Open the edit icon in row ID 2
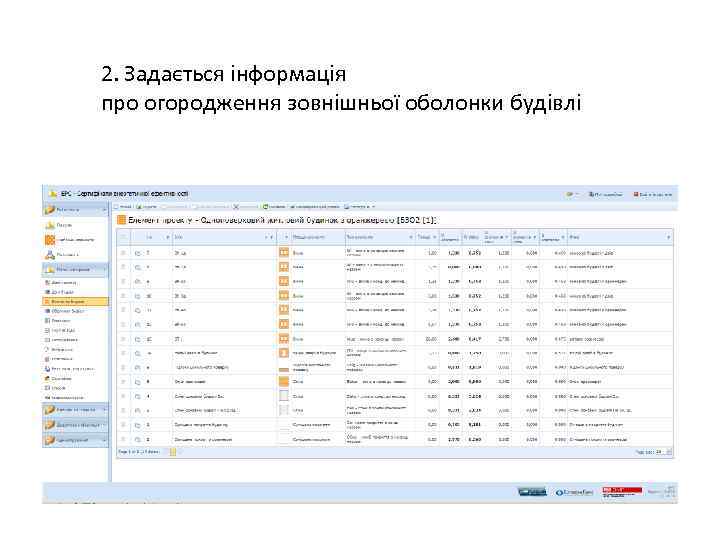 coord(138,439)
